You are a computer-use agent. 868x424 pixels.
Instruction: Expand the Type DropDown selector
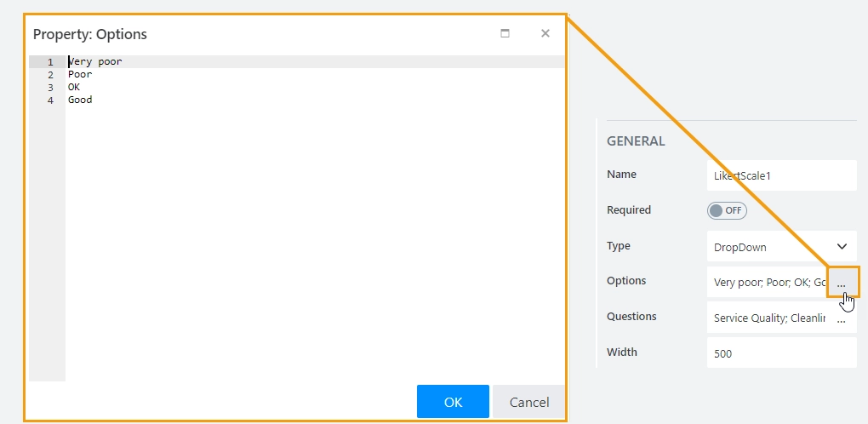782,247
